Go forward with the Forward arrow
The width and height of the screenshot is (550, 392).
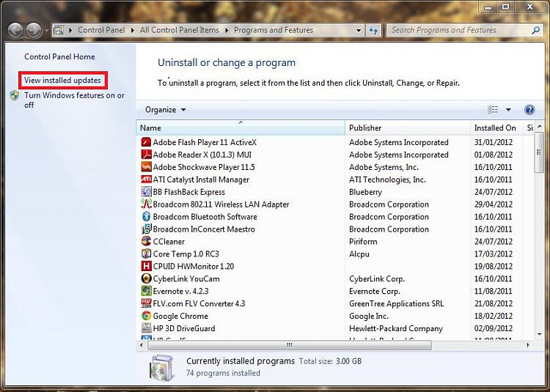click(x=34, y=31)
